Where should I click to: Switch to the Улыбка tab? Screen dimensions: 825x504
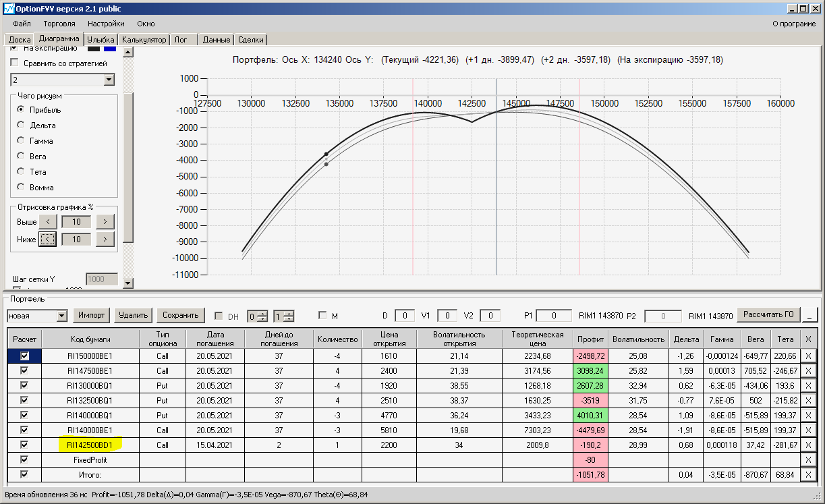pos(101,40)
